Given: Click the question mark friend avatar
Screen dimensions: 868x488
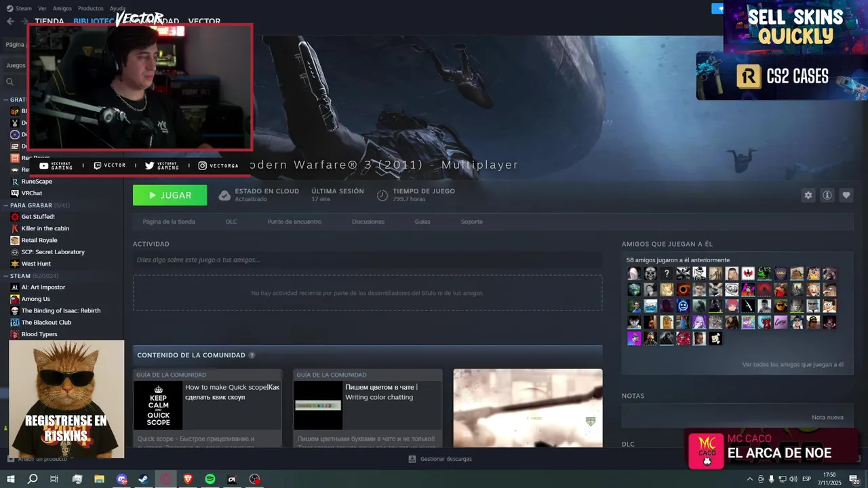Looking at the screenshot, I should 667,274.
